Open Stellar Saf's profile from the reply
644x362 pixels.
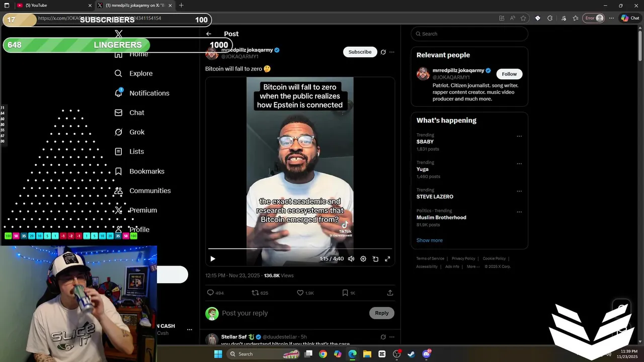[234, 337]
